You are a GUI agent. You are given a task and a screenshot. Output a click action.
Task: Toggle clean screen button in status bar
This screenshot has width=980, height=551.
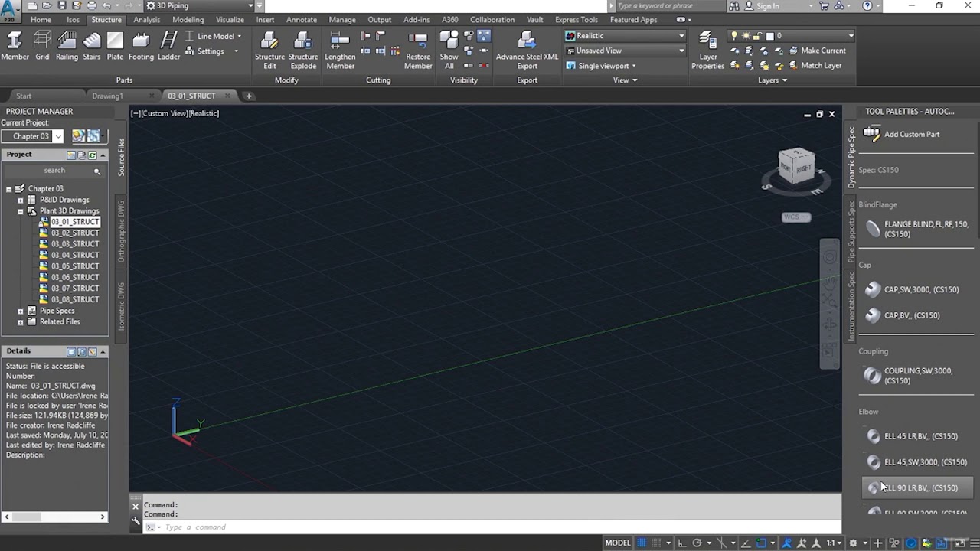click(959, 543)
